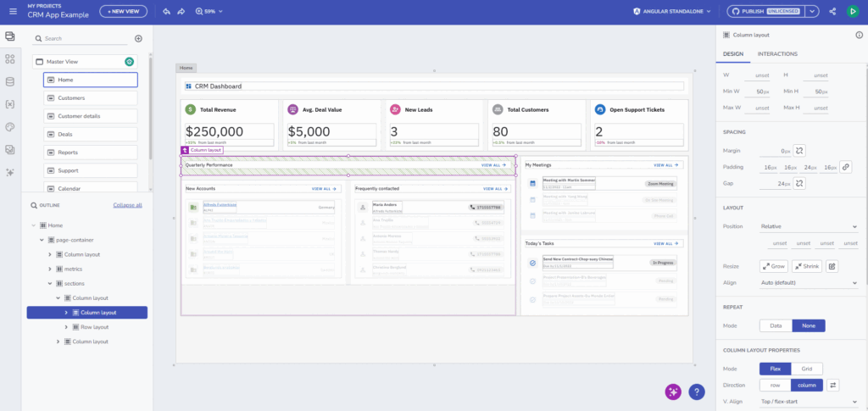Click the gap expand icon
This screenshot has width=868, height=411.
(x=798, y=183)
